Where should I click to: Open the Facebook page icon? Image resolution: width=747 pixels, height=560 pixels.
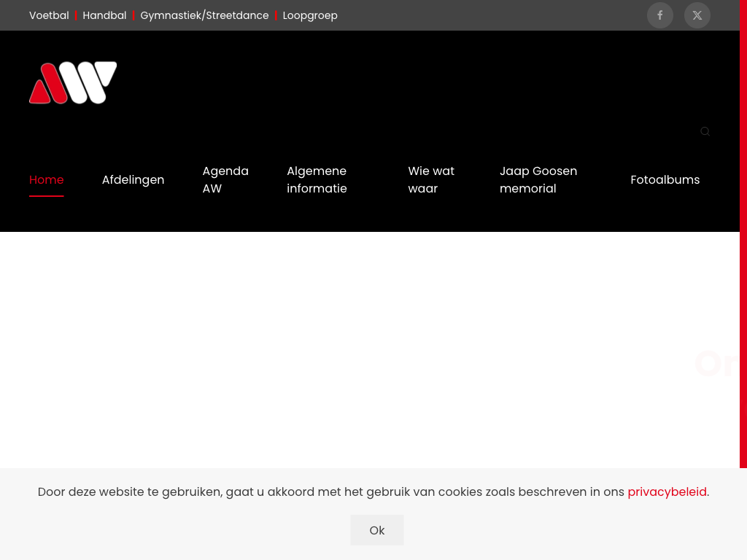click(x=659, y=15)
